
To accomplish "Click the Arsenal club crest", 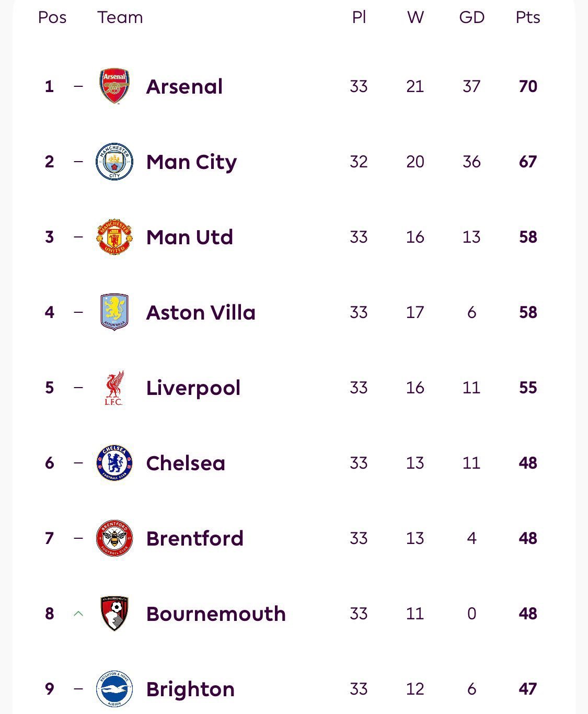I will coord(114,86).
